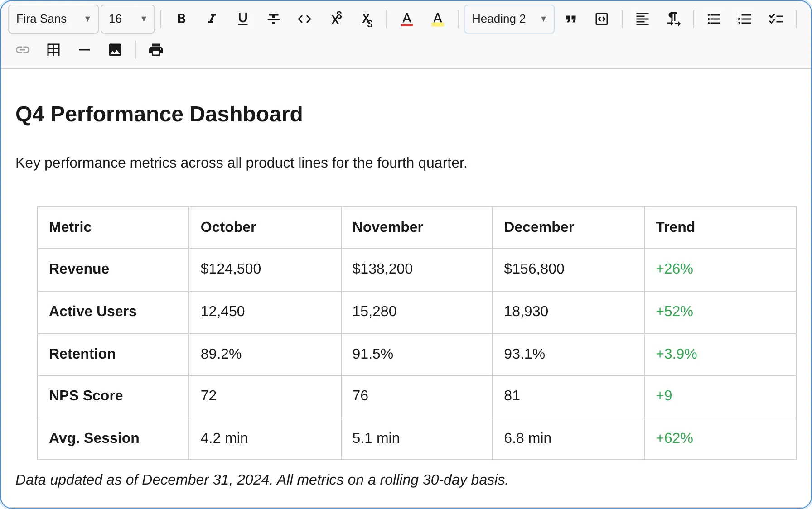Viewport: 812px width, 509px height.
Task: Apply strikethrough to text
Action: 274,19
